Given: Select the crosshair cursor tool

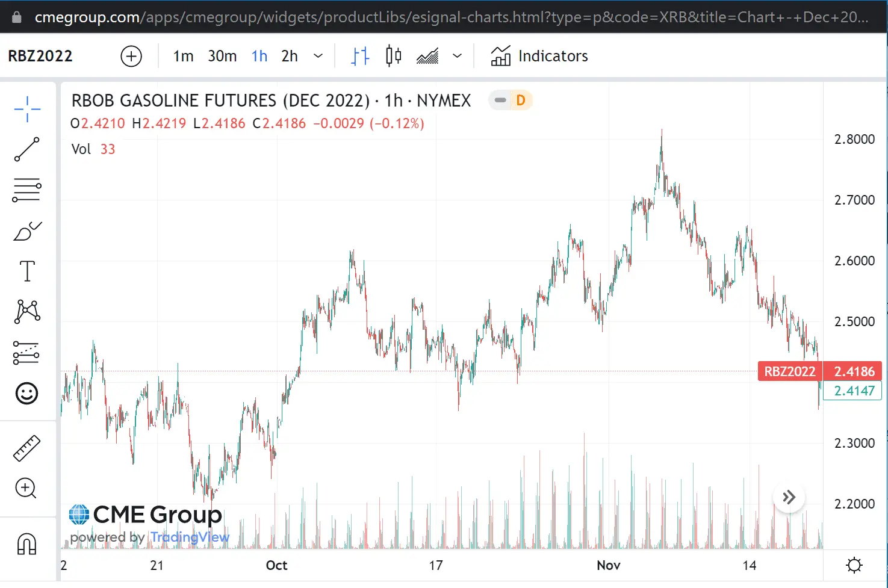Looking at the screenshot, I should 27,110.
